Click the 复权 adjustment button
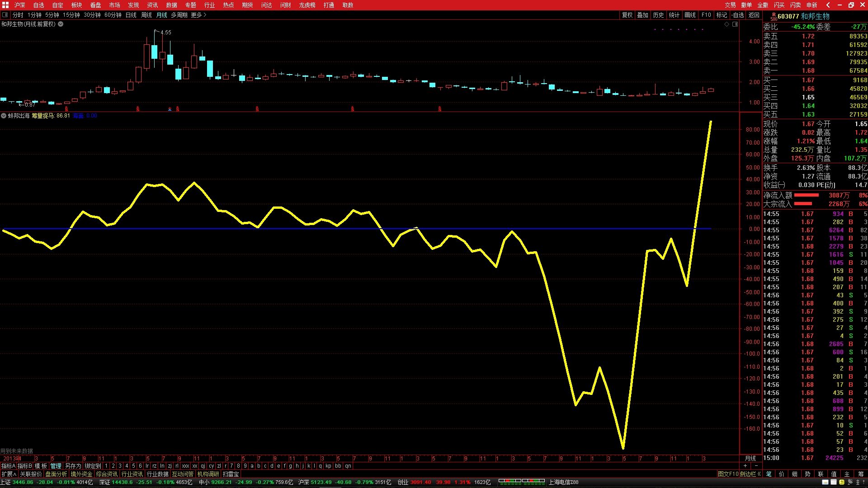Image resolution: width=868 pixels, height=488 pixels. click(627, 15)
